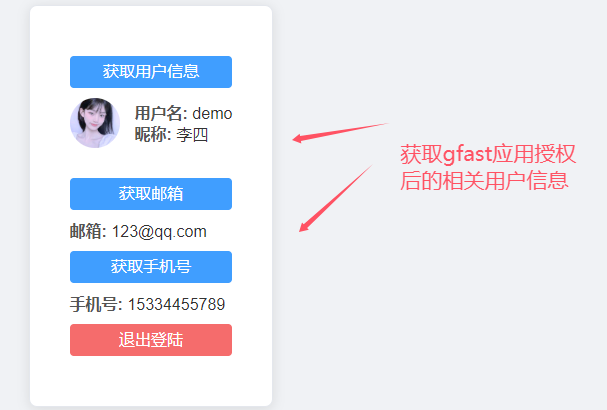The image size is (607, 410).
Task: Click the lower red arrow pointing to email
Action: (336, 198)
